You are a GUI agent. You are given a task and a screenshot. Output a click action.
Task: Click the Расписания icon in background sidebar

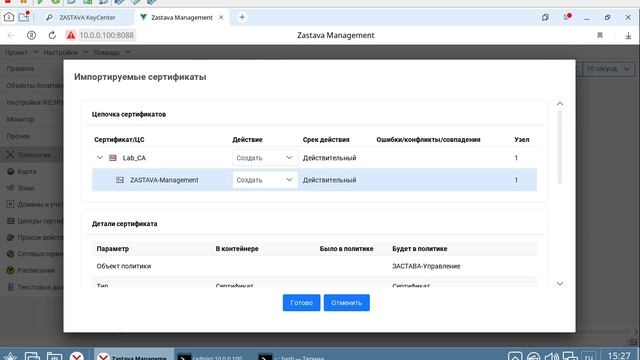11,270
